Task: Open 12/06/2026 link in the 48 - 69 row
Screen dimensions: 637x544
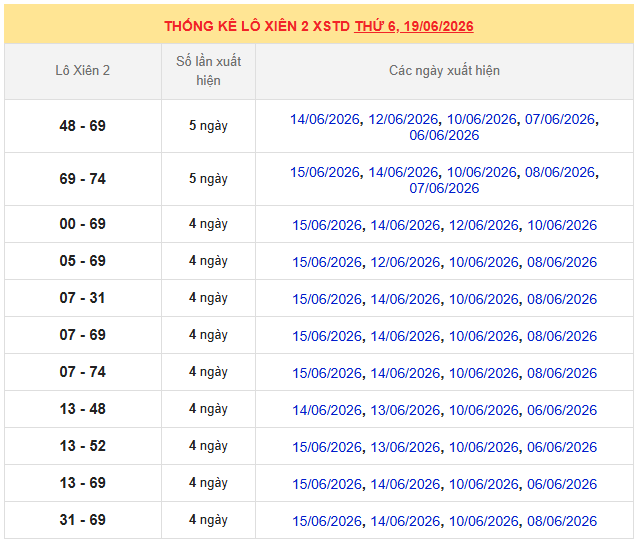Action: pos(403,119)
